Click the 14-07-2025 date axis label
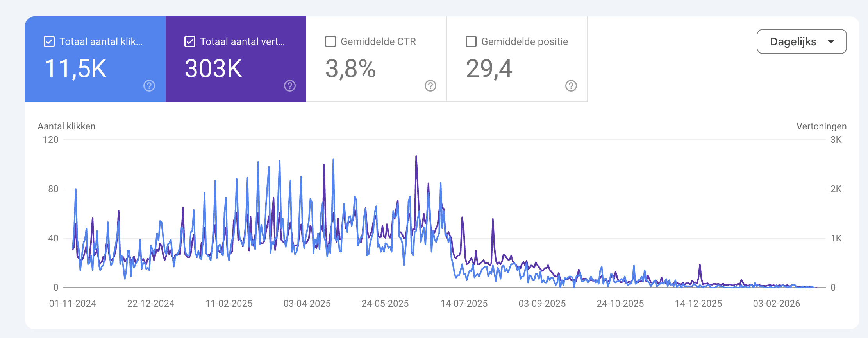Viewport: 868px width, 338px height. point(464,304)
